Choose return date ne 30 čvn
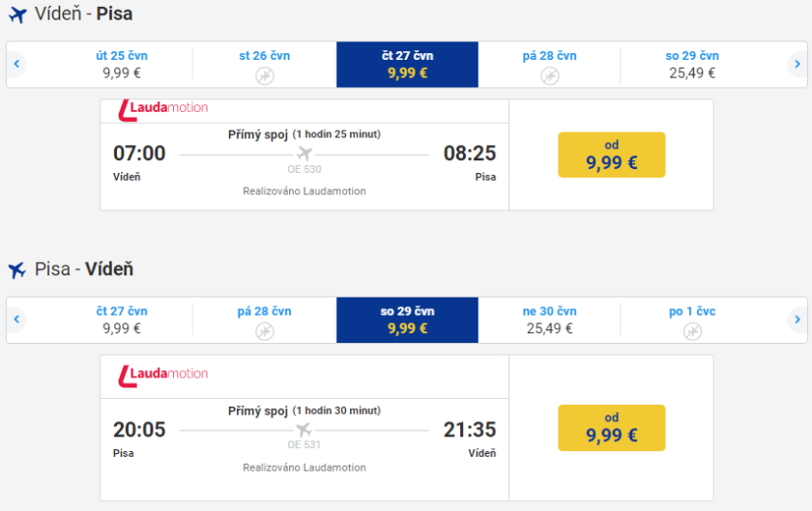The height and width of the screenshot is (511, 812). pyautogui.click(x=549, y=320)
